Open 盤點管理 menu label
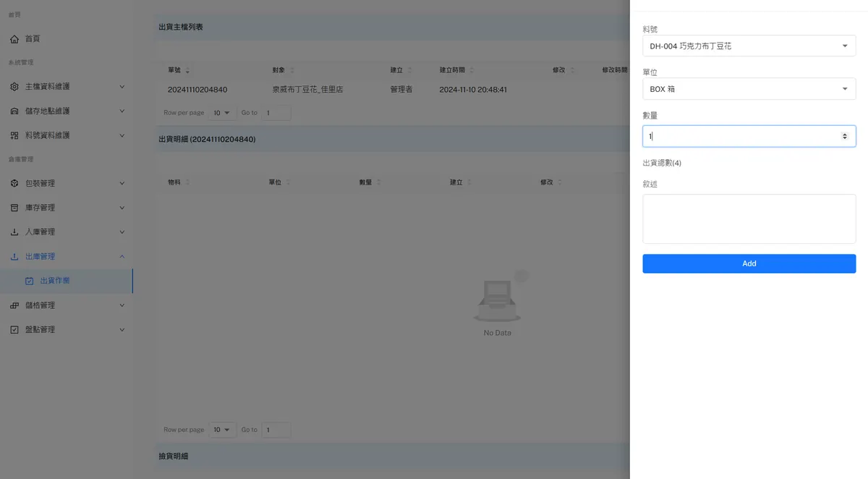Screen dimensions: 868x479 pos(41,330)
